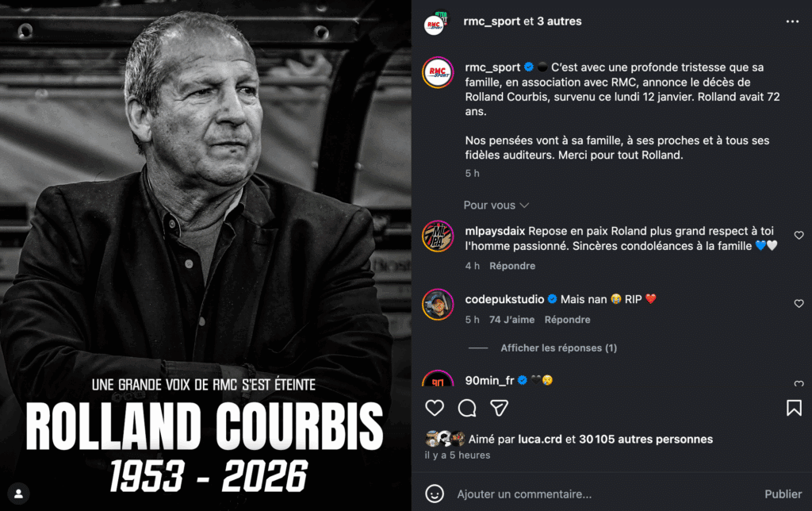Open the three-dot more options menu
This screenshot has height=511, width=812.
coord(792,22)
